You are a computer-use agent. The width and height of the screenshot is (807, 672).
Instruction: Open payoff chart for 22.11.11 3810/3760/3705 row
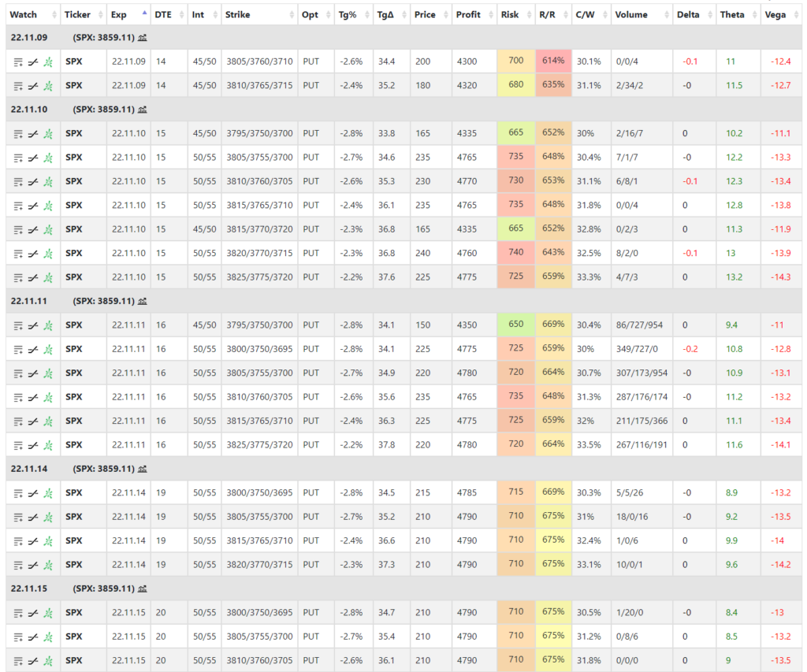pos(33,398)
